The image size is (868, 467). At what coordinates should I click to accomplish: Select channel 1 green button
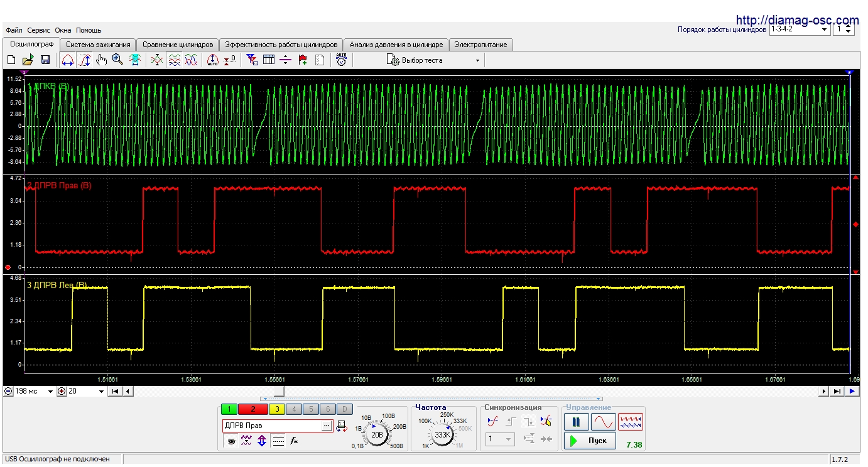coord(229,409)
